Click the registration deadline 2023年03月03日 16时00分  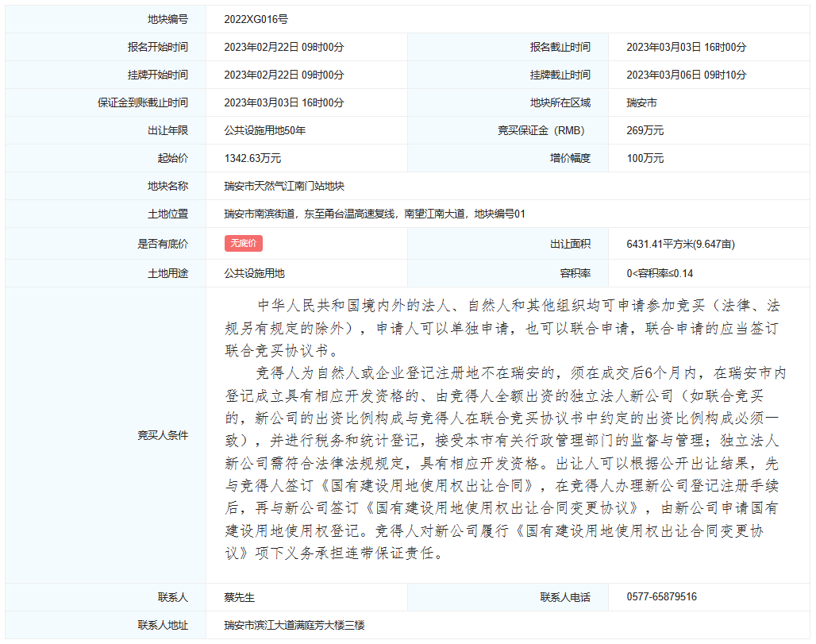pos(686,47)
